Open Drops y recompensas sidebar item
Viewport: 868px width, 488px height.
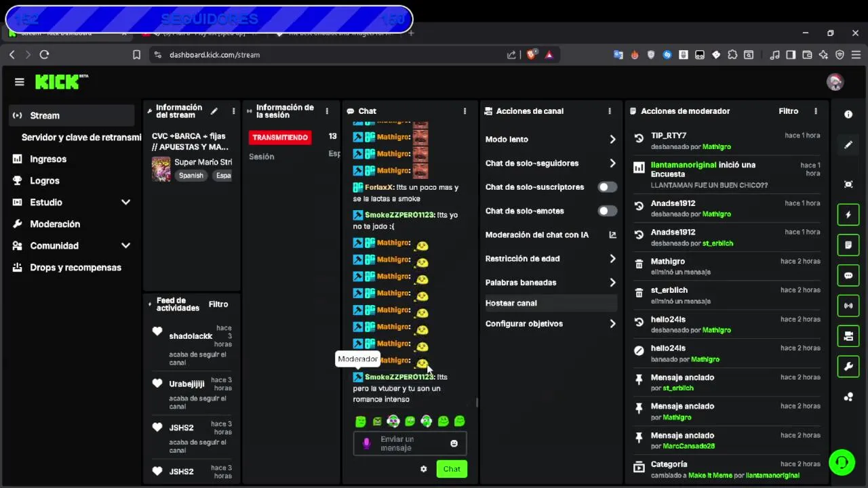click(71, 267)
